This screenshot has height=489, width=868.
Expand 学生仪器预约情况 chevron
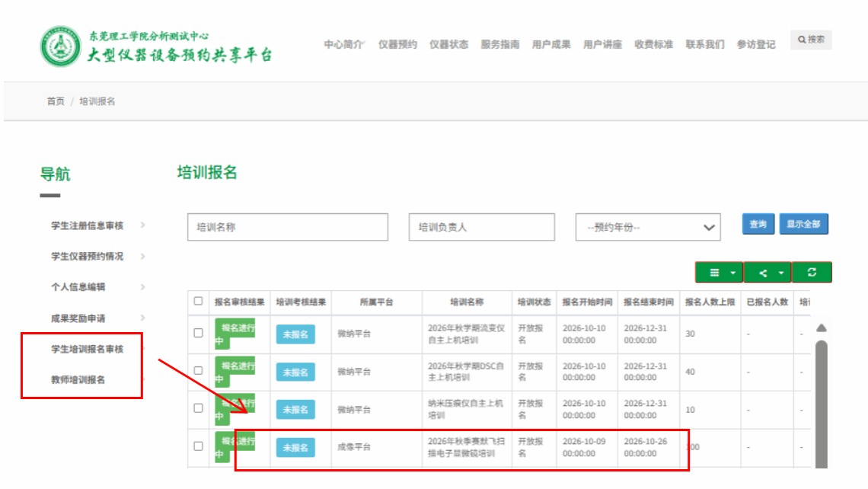tap(143, 256)
